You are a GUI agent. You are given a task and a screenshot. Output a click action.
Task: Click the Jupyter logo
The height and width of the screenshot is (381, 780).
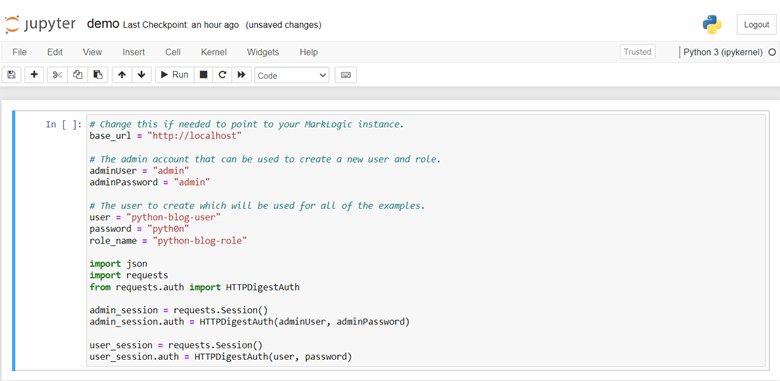click(x=40, y=24)
